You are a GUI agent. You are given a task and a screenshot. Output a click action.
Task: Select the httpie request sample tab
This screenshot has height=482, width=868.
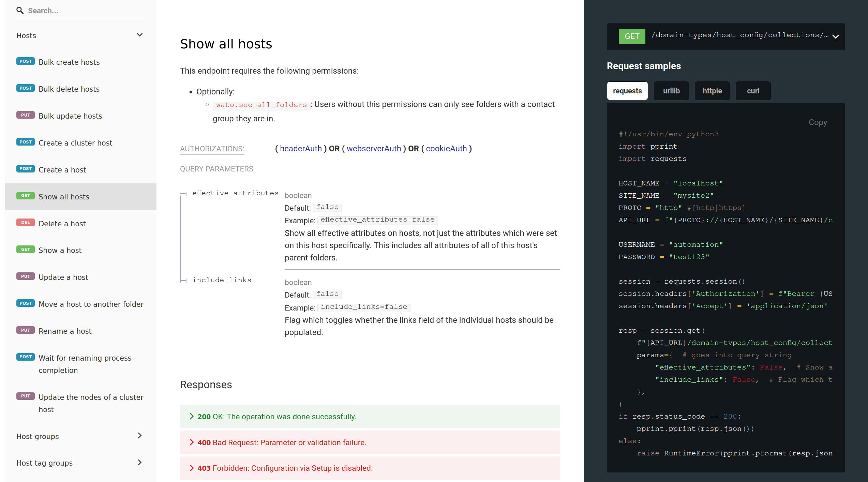tap(712, 91)
